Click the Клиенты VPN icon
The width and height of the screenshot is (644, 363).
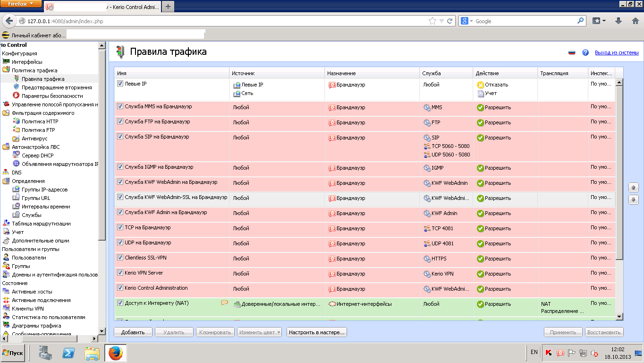(x=6, y=309)
